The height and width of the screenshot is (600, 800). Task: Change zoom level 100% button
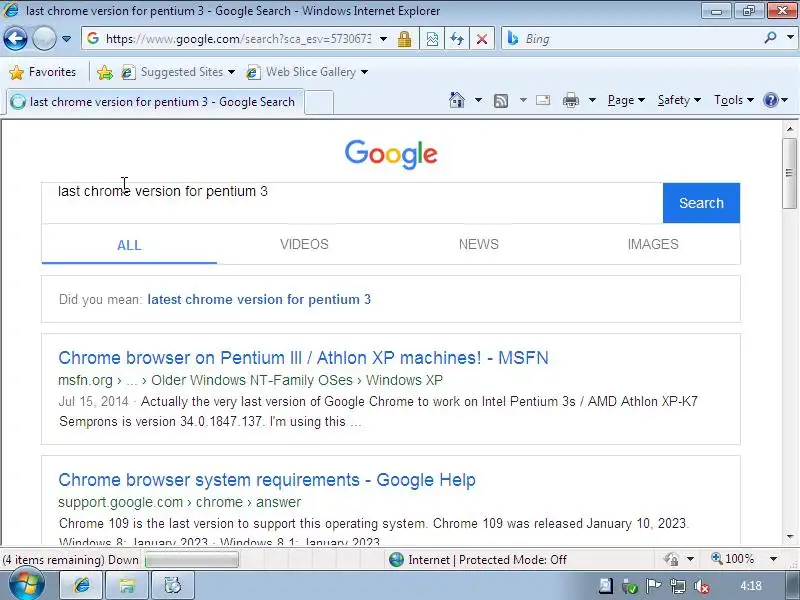(733, 559)
